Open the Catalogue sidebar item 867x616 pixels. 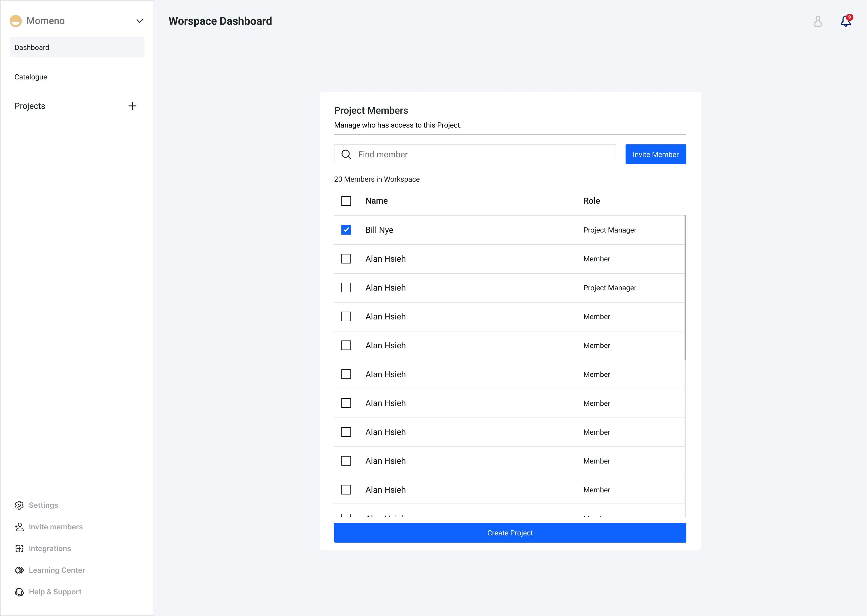pyautogui.click(x=31, y=77)
